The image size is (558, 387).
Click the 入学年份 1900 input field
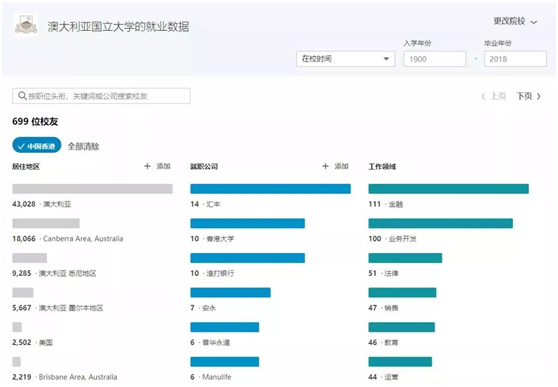435,59
